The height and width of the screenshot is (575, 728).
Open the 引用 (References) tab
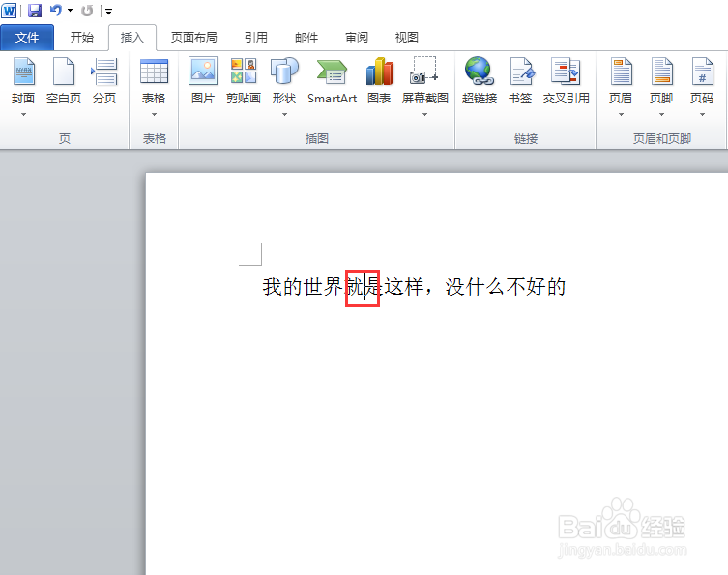tap(256, 37)
